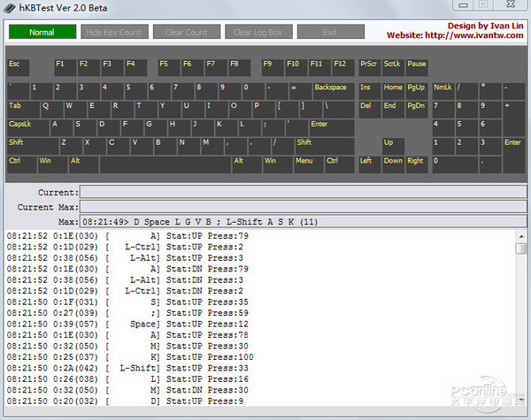Click the hKBTest title bar app icon
Screen dimensions: 531x420
(x=9, y=8)
